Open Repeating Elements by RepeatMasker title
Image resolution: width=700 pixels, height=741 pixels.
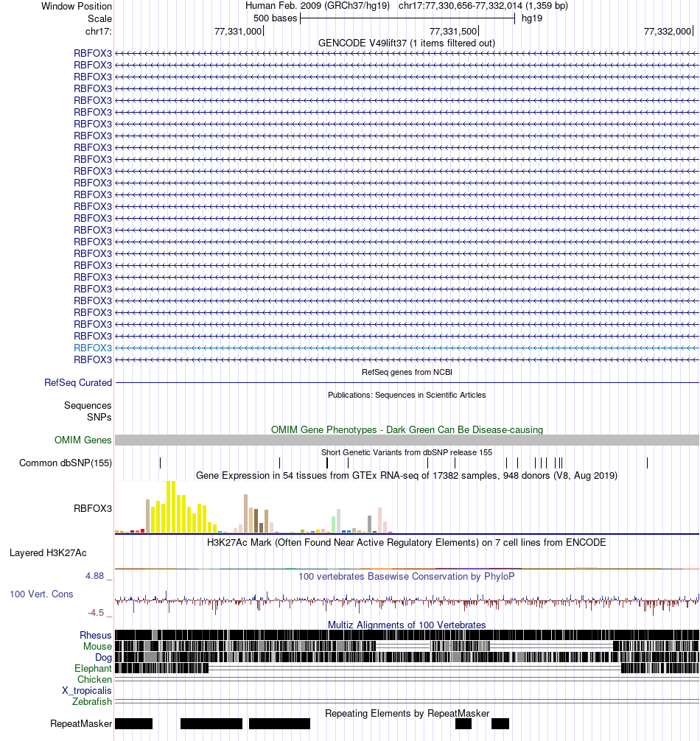(407, 713)
